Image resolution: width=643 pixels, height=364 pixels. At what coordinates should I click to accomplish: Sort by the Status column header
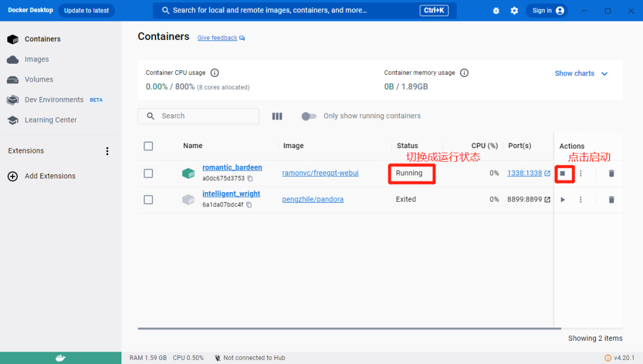[407, 146]
